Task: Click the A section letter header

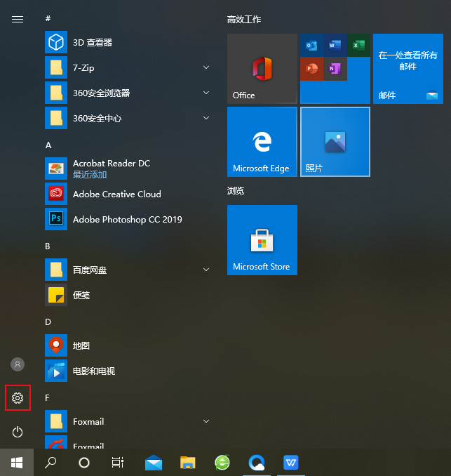Action: (48, 145)
